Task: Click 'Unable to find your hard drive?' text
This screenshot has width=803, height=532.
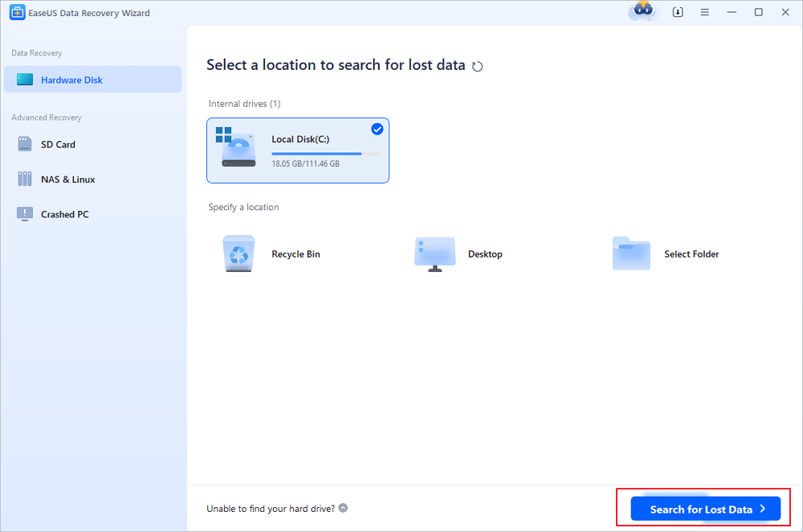Action: [271, 508]
